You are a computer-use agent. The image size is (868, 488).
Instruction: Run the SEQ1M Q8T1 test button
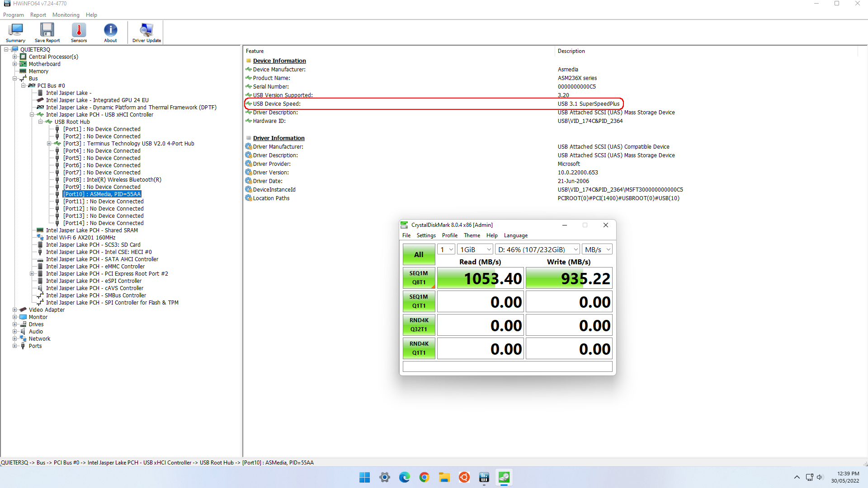(x=419, y=278)
